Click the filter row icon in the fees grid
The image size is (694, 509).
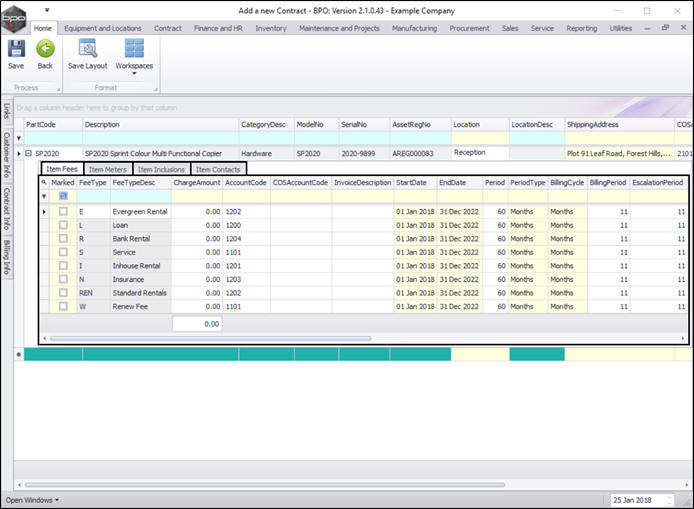[x=44, y=197]
